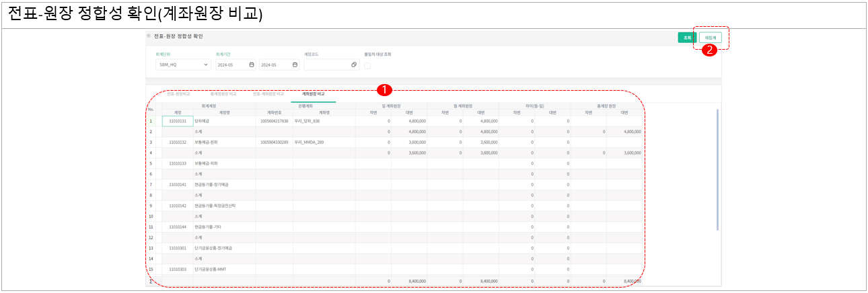868x293 pixels.
Task: Select the 우리_MMDA_289 account name cell
Action: (x=309, y=142)
